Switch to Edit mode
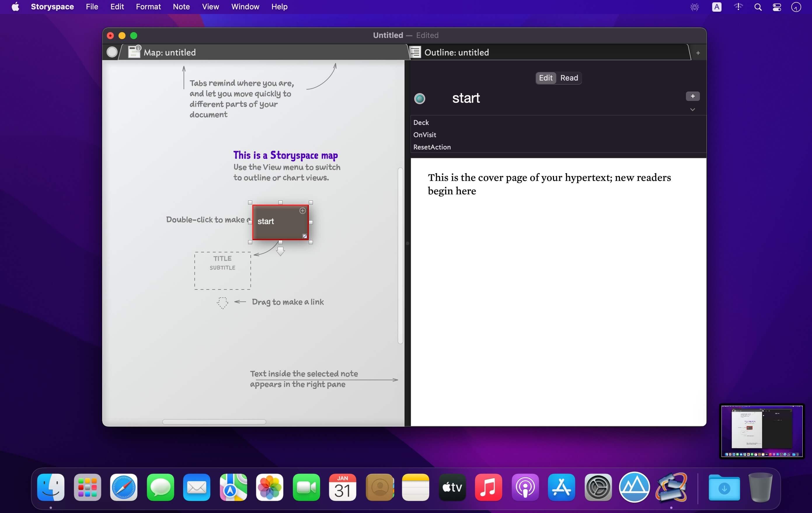812x513 pixels. tap(545, 78)
